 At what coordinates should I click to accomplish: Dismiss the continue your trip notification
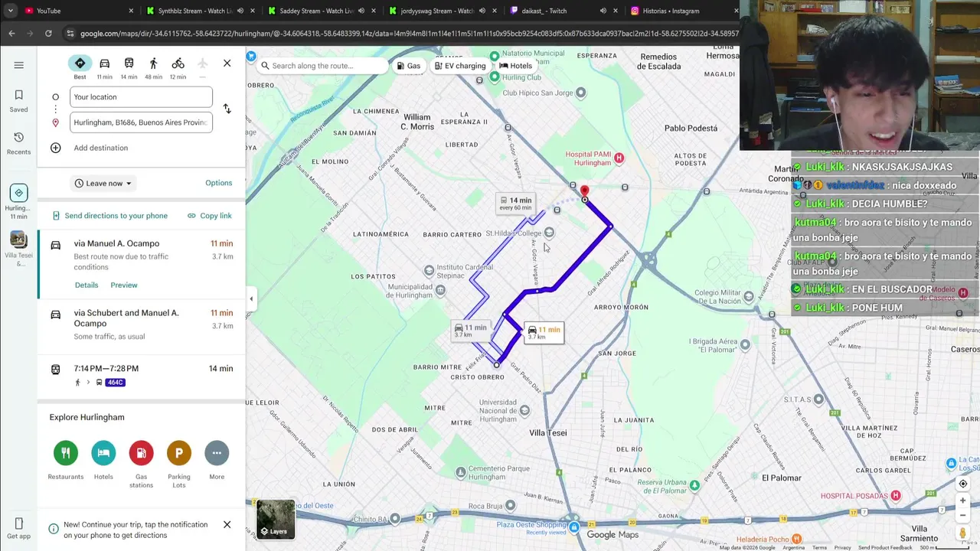click(227, 524)
